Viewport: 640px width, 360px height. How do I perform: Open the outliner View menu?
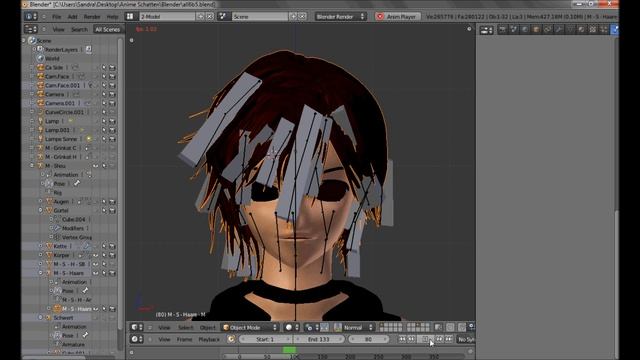click(58, 29)
